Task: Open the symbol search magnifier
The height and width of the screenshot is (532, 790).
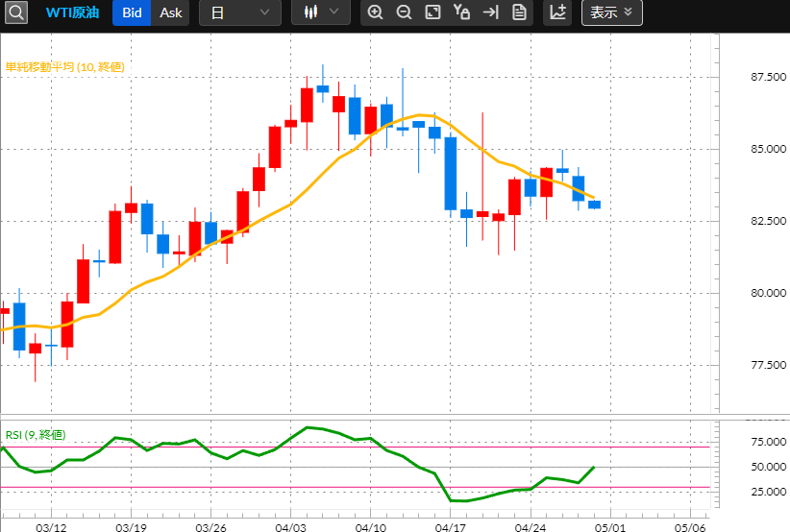Action: [x=16, y=12]
